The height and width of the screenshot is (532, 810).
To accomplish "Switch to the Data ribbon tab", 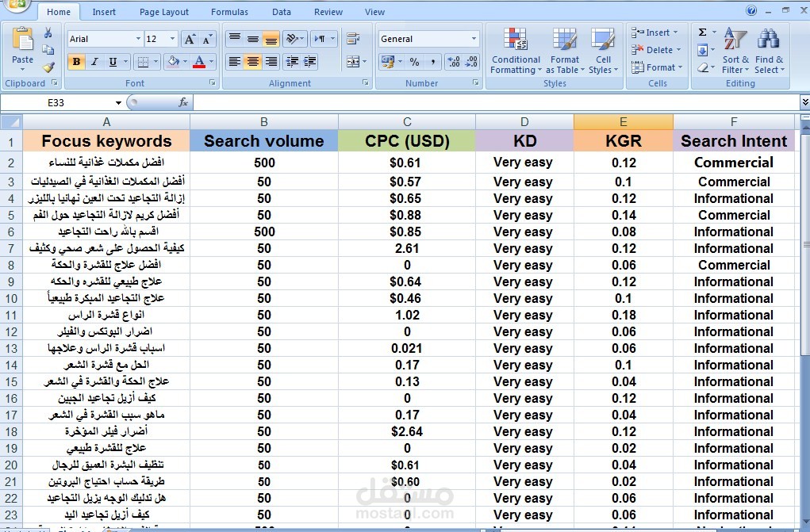I will 282,11.
